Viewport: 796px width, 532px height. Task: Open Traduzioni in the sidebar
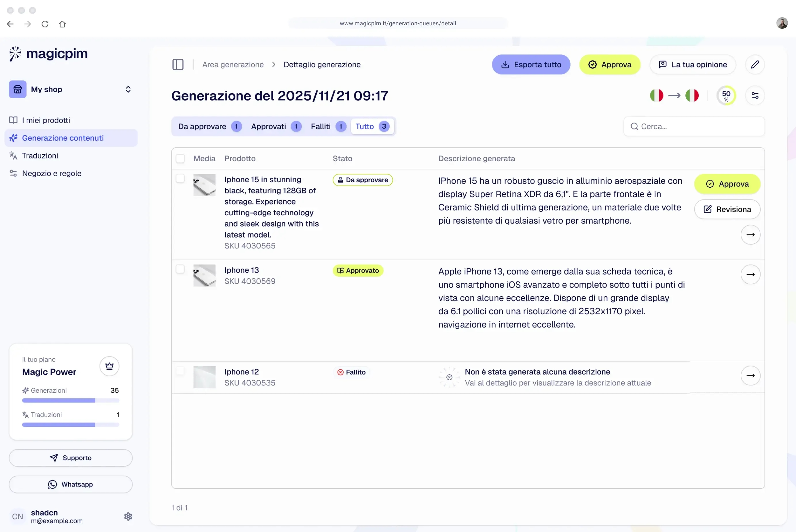pyautogui.click(x=40, y=156)
